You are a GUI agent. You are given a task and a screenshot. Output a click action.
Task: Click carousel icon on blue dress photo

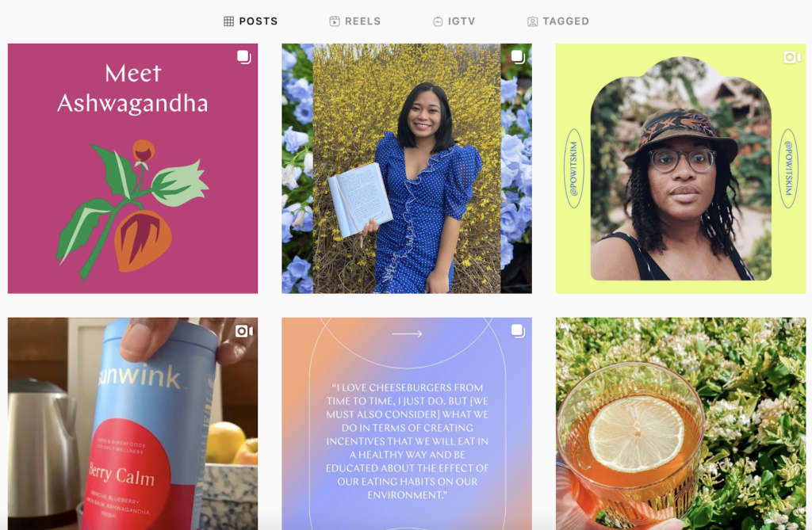[x=518, y=57]
